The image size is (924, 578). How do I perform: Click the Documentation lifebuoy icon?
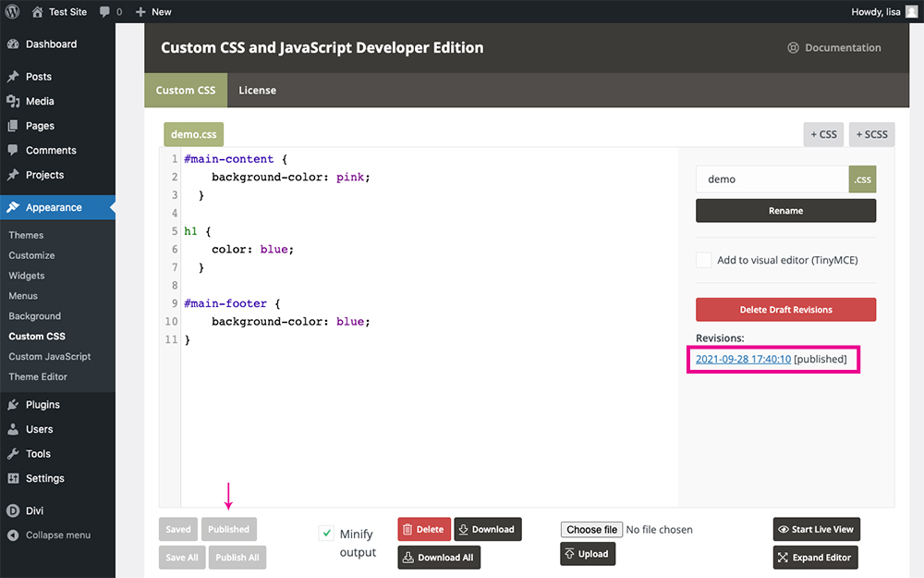(x=793, y=48)
